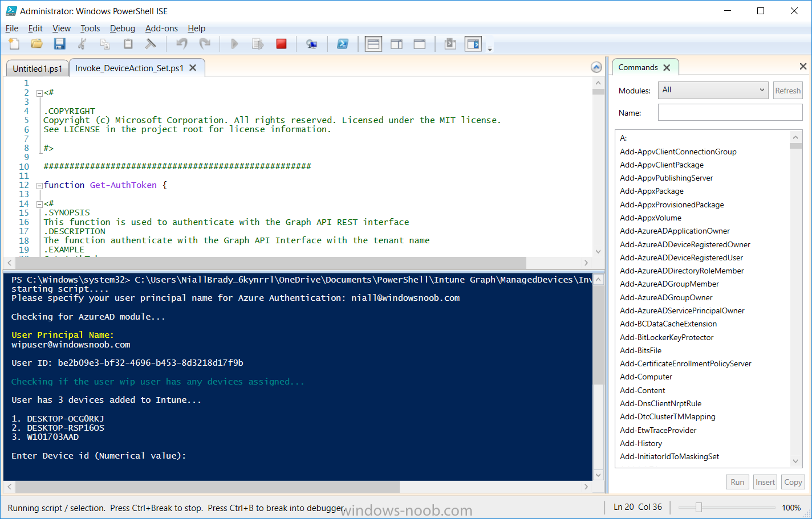Click the Copy button in the Commands pane
Screen dimensions: 812x519
[x=793, y=482]
